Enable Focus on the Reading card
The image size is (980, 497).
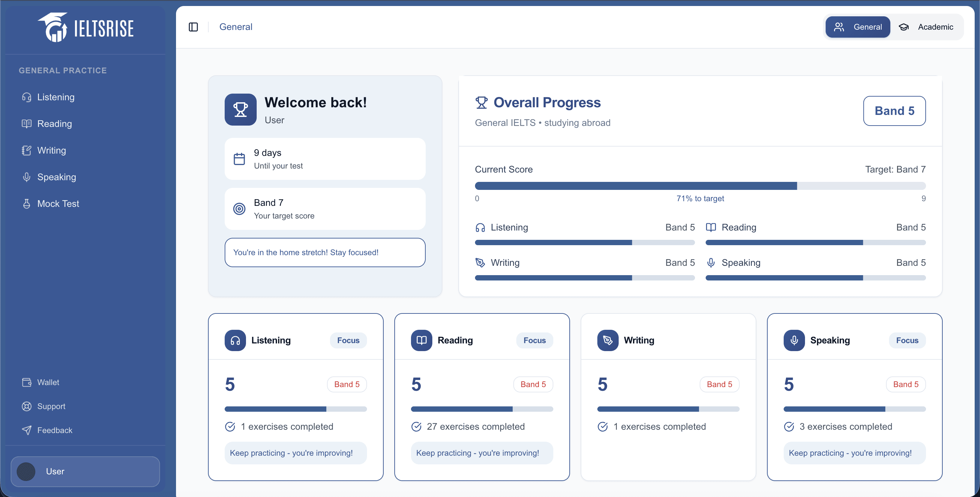534,340
